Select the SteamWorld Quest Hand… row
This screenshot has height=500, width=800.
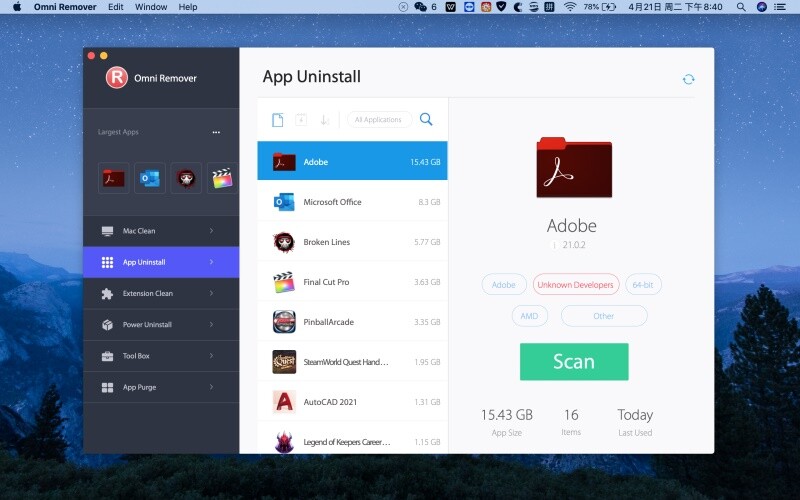[352, 362]
